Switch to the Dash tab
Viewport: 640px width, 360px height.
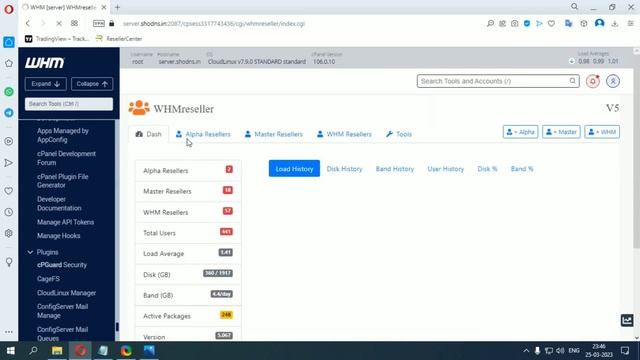149,134
